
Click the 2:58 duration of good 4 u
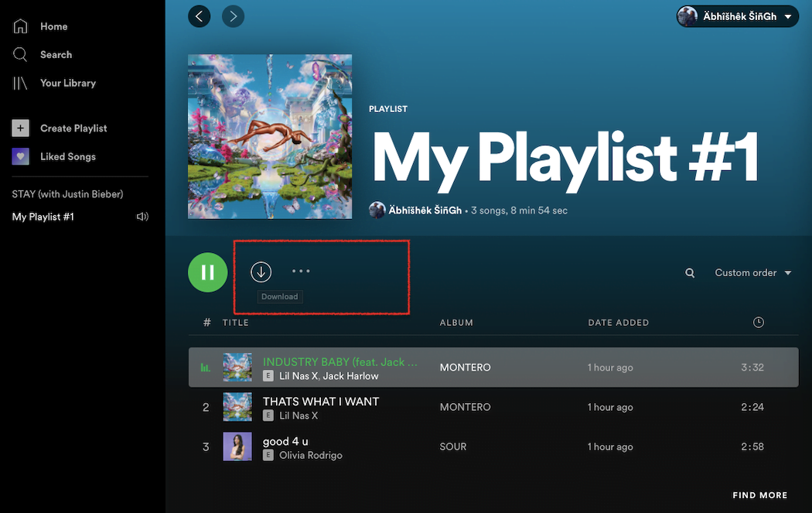click(752, 446)
